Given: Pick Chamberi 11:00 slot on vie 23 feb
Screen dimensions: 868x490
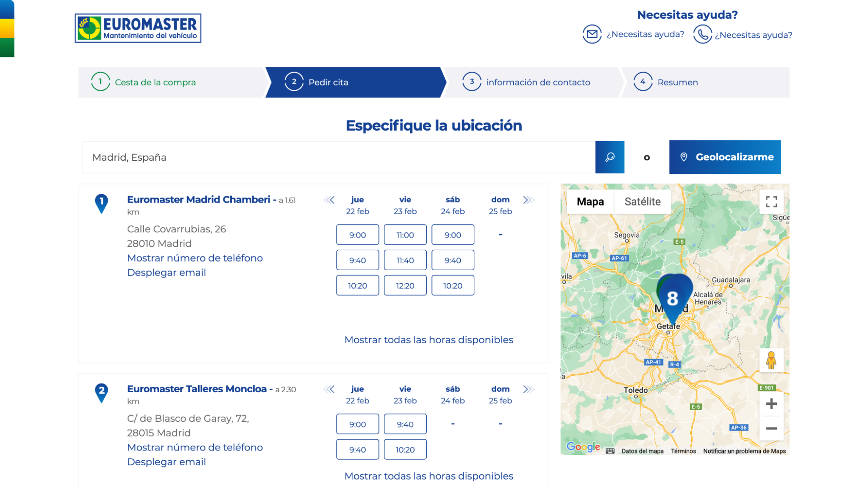Looking at the screenshot, I should point(405,235).
